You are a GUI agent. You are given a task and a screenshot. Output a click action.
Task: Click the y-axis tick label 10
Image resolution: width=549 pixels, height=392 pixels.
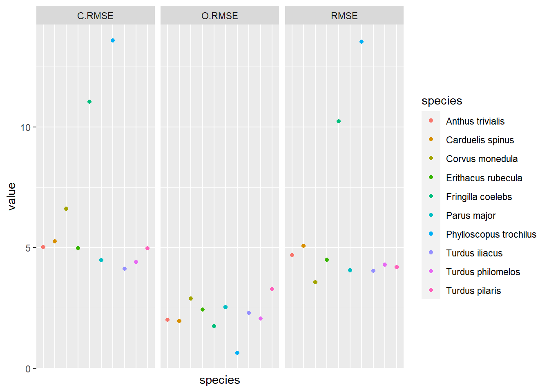25,127
